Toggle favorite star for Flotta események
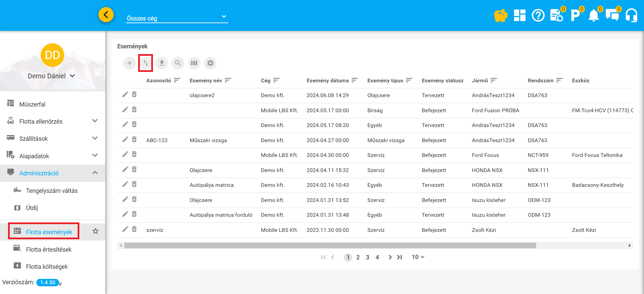This screenshot has width=644, height=294. pyautogui.click(x=95, y=231)
